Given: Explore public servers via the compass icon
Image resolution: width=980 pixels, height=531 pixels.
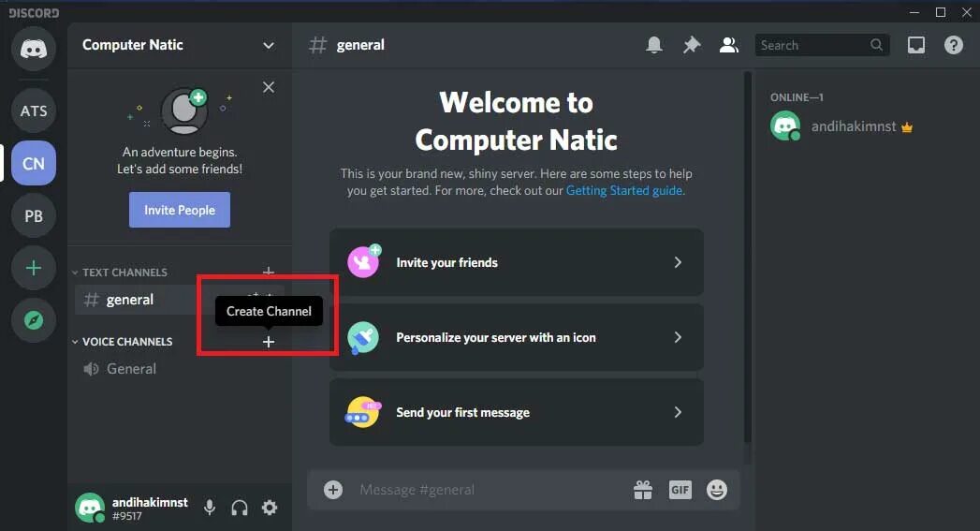Looking at the screenshot, I should (34, 320).
